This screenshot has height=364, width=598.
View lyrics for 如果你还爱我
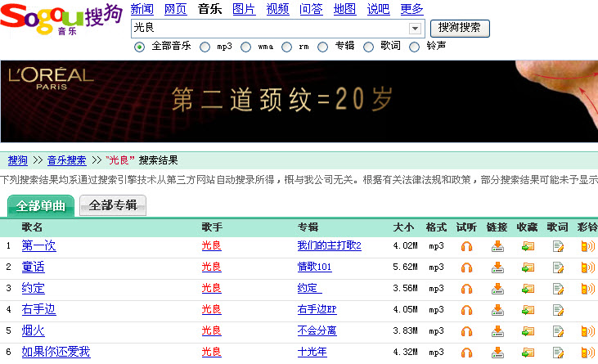click(558, 353)
